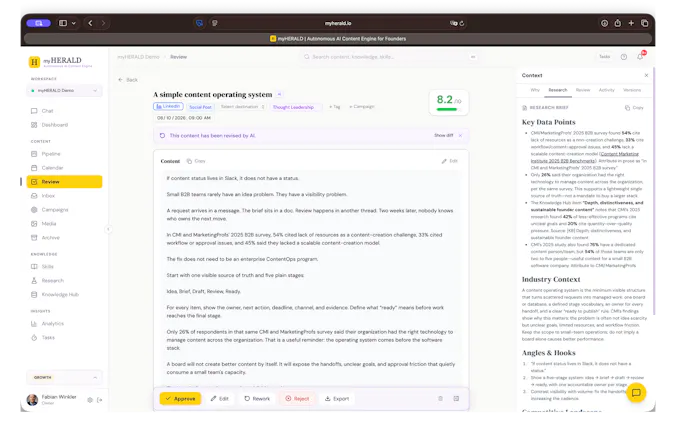Screen dimensions: 676x439
Task: Click the log out icon beside the gear
Action: (x=100, y=400)
